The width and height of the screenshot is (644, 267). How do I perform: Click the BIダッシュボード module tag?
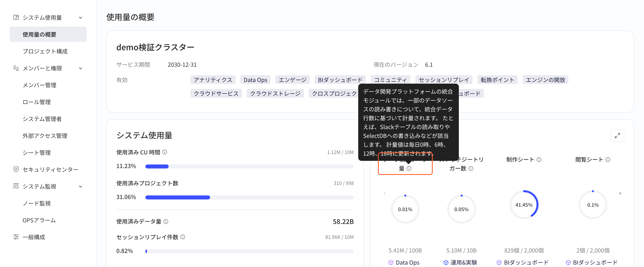[x=340, y=80]
